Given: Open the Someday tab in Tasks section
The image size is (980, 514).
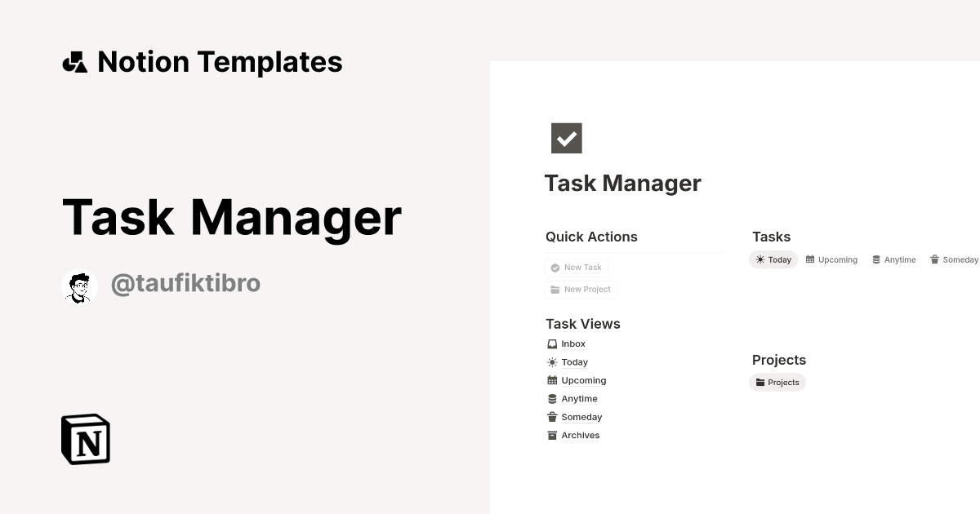Looking at the screenshot, I should pyautogui.click(x=954, y=259).
